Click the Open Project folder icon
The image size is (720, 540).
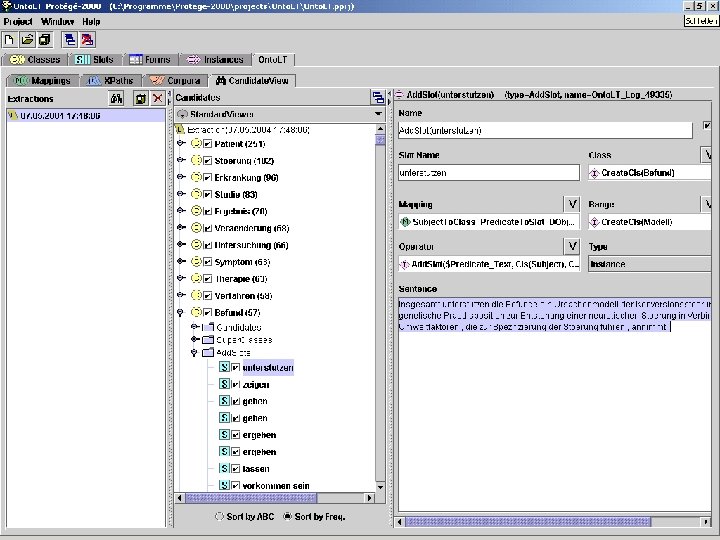pyautogui.click(x=26, y=39)
